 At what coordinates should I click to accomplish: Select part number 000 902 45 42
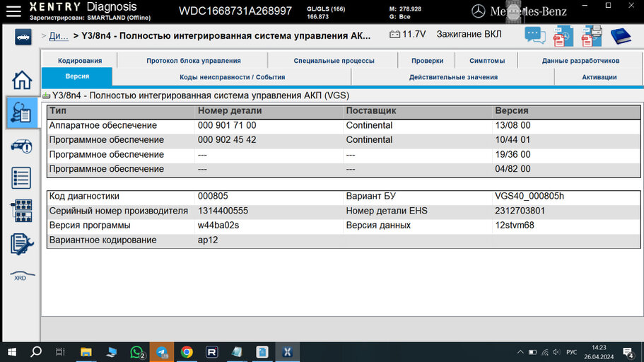pyautogui.click(x=227, y=140)
